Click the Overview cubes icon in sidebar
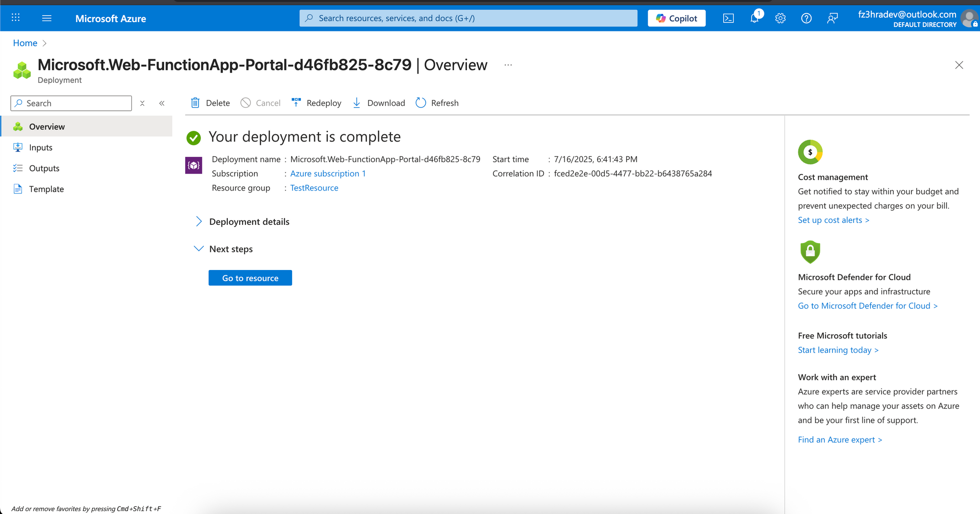Viewport: 980px width, 514px height. coord(18,126)
